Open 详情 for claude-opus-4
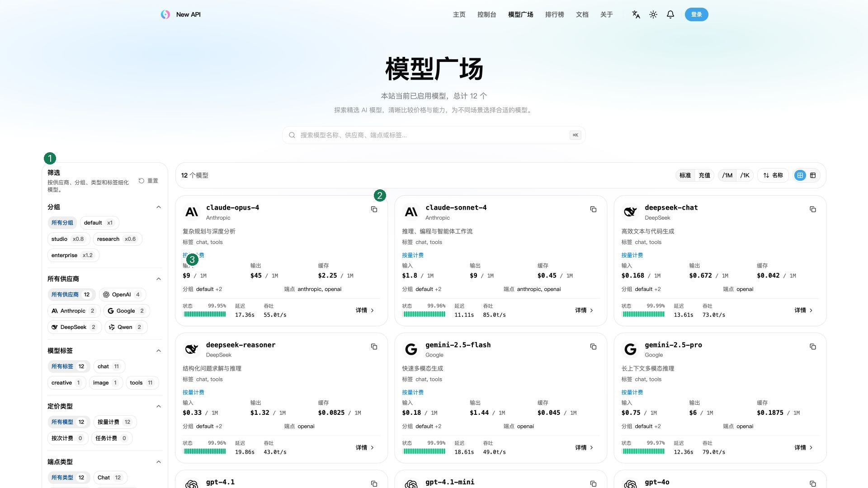The height and width of the screenshot is (488, 868). 365,310
